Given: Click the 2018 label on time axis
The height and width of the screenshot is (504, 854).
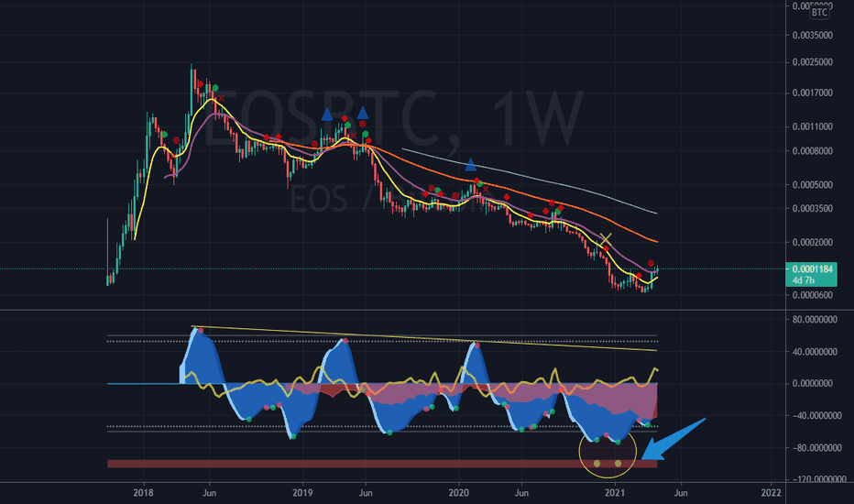Looking at the screenshot, I should coord(143,493).
